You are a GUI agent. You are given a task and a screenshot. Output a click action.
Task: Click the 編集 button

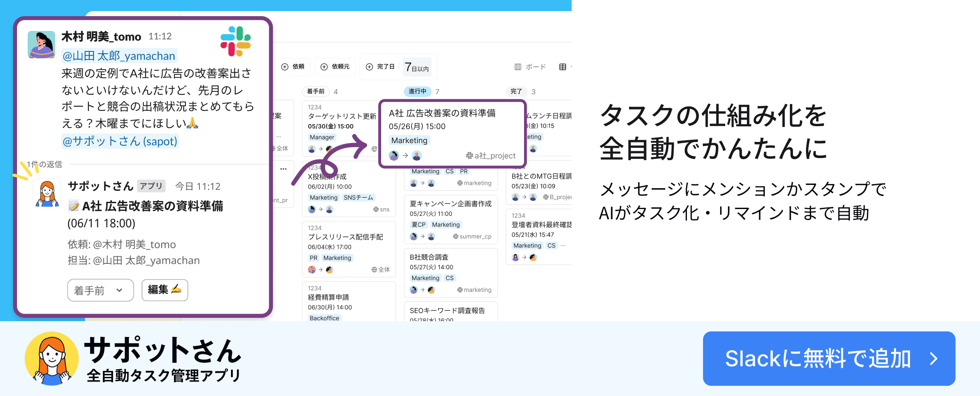click(165, 290)
